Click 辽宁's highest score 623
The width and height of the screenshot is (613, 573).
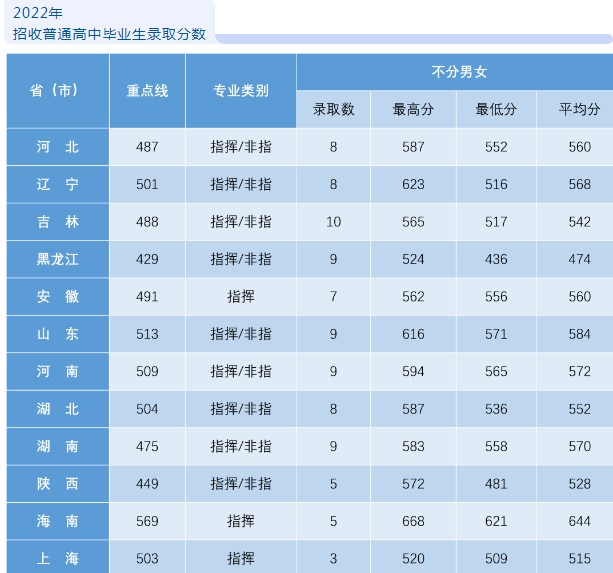[413, 184]
